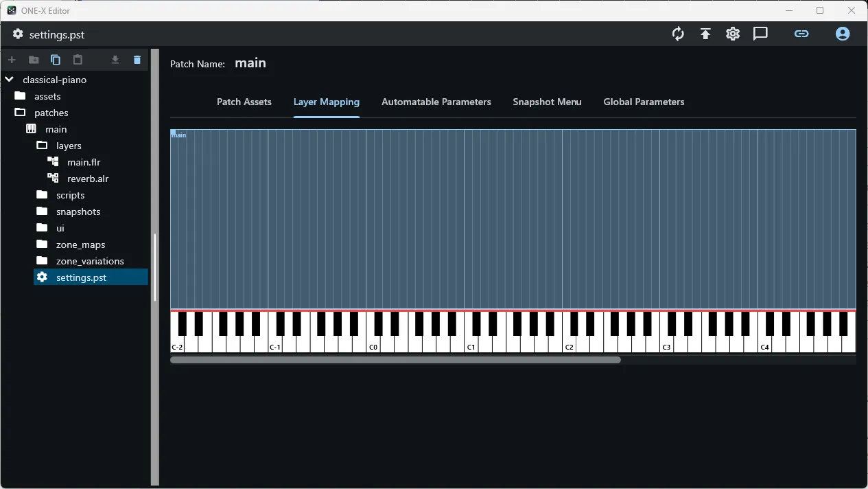This screenshot has height=489, width=868.
Task: Click the paste clipboard icon in sidebar toolbar
Action: 78,60
